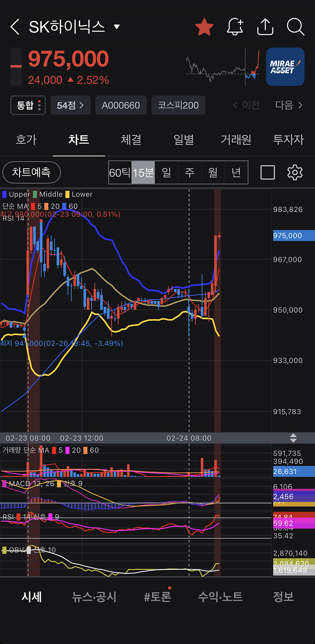Tap the 거래량 단순 MA legend
This screenshot has width=315, height=644.
tap(51, 450)
